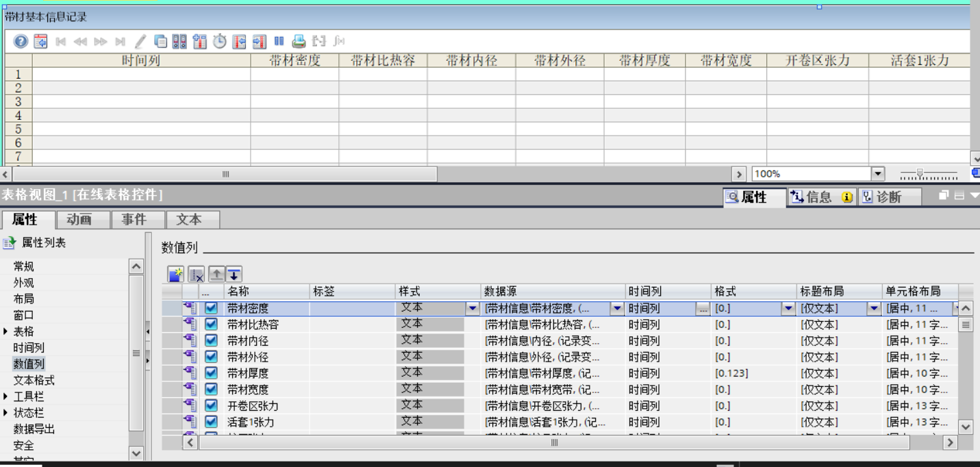Uncheck the 带材比热容 column checkbox
Viewport: 980px width, 467px height.
(211, 325)
